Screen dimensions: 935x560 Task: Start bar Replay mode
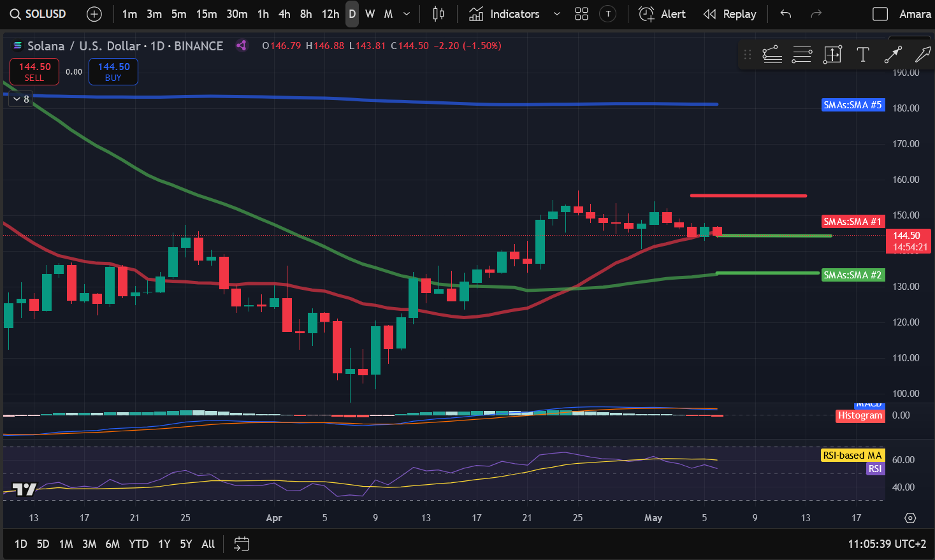click(730, 14)
